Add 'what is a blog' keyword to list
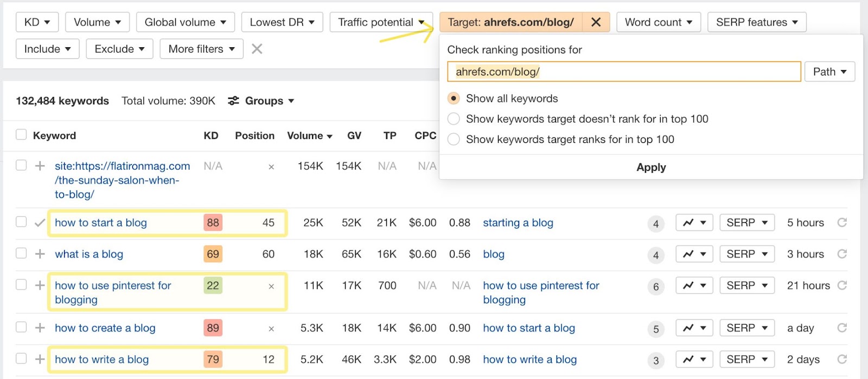 (x=40, y=254)
